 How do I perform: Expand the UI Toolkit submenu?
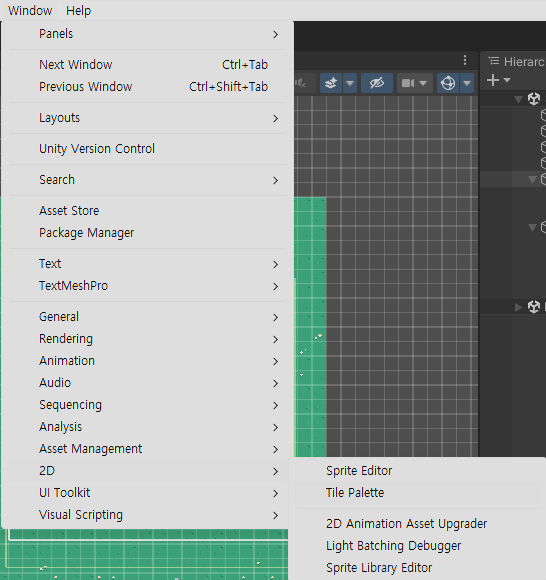click(x=147, y=493)
